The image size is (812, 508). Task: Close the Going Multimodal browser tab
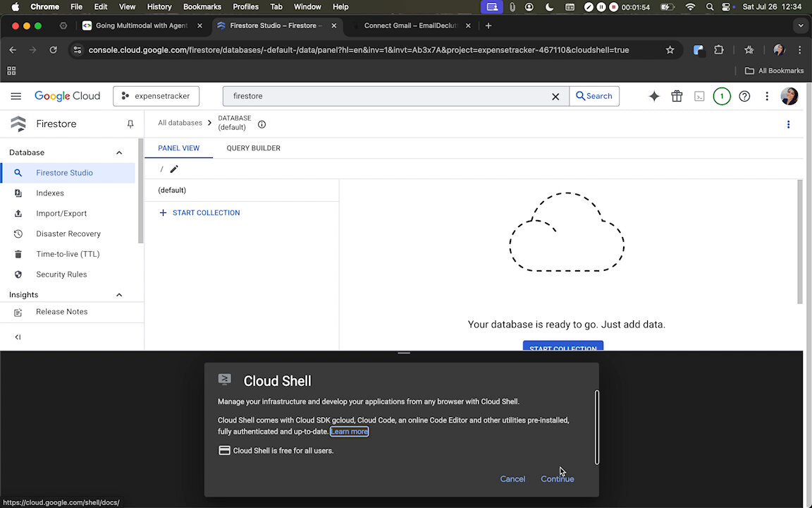tap(200, 25)
